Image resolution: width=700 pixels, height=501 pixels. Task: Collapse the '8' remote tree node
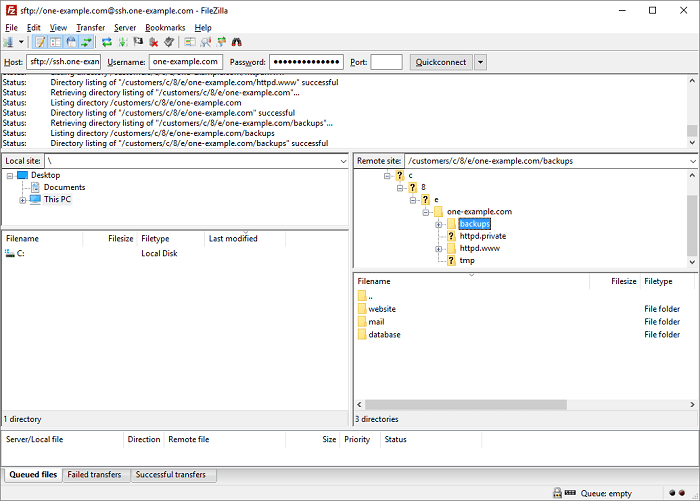point(400,188)
